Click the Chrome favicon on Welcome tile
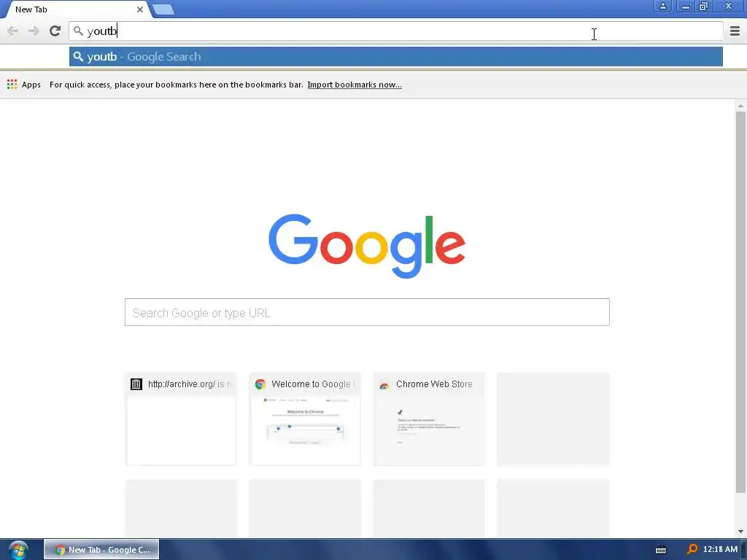 tap(260, 384)
